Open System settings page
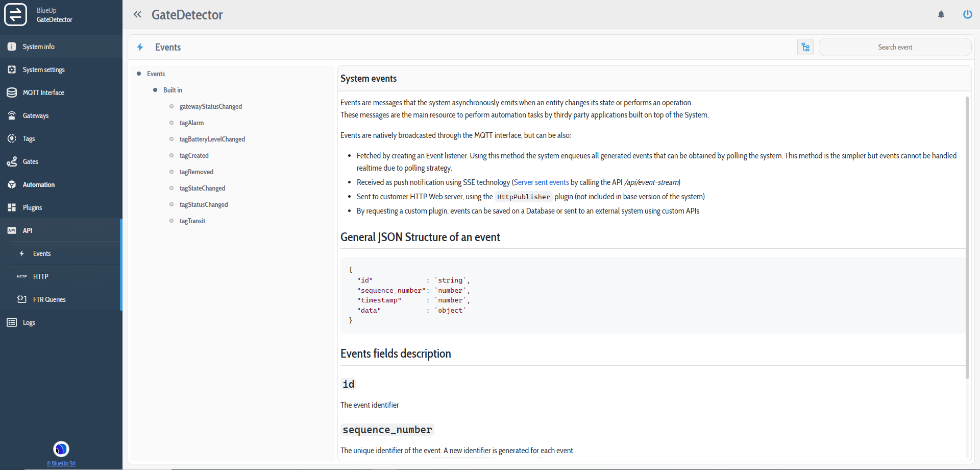The width and height of the screenshot is (980, 470). coord(43,69)
